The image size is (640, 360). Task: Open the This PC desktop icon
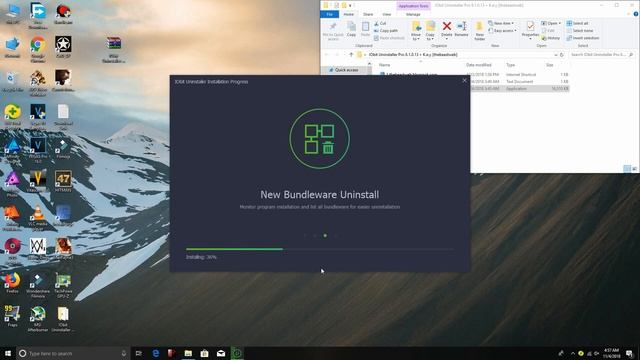tap(12, 14)
